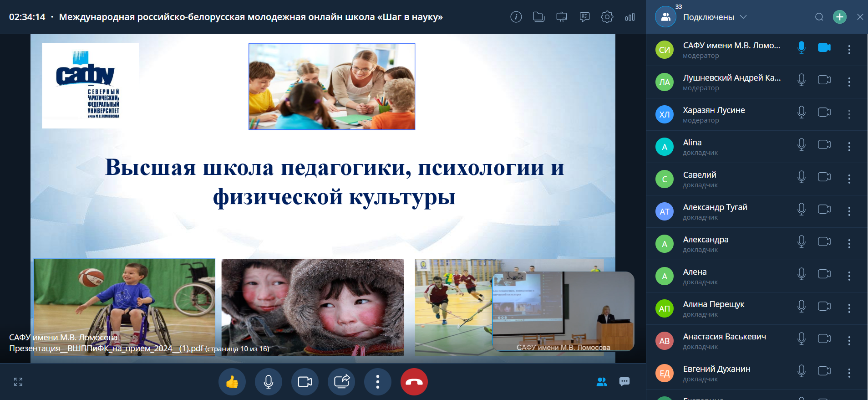Switch to participants list tab icon

point(602,382)
